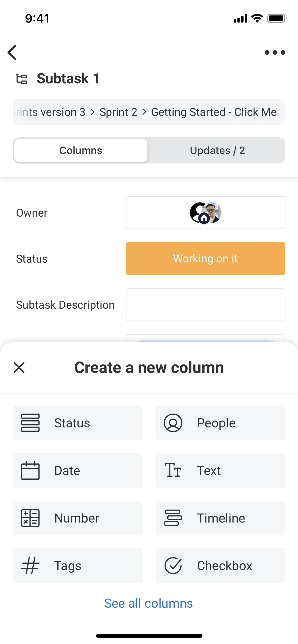
Task: Add a Text column
Action: (220, 470)
